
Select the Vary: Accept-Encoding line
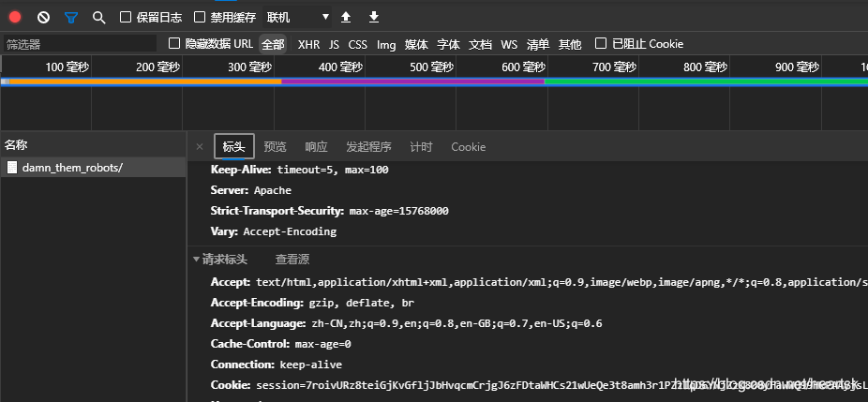click(x=274, y=231)
